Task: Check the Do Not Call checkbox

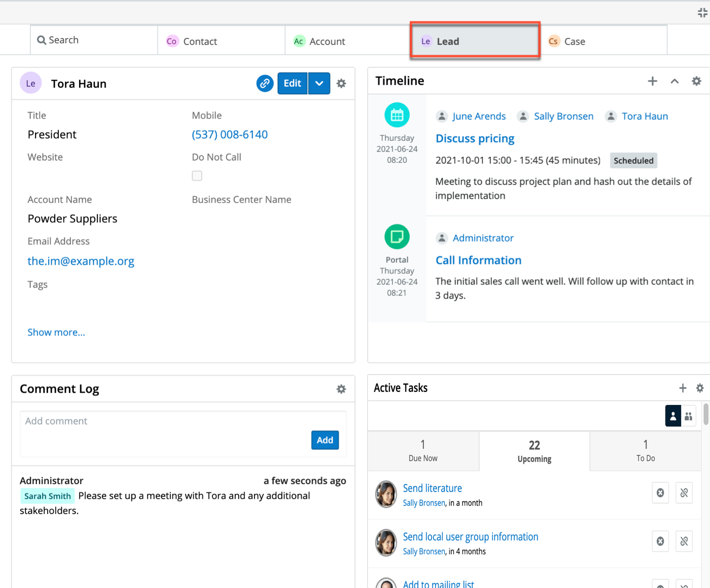Action: pos(197,176)
